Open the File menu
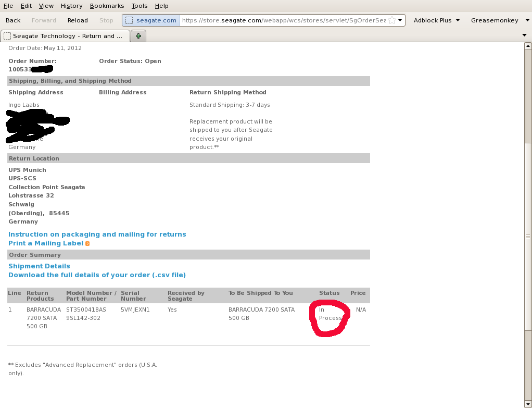The width and height of the screenshot is (532, 408). [x=8, y=6]
